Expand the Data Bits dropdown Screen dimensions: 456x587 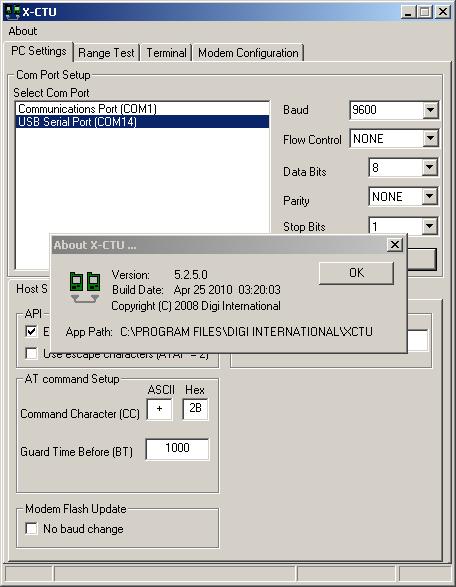point(429,167)
